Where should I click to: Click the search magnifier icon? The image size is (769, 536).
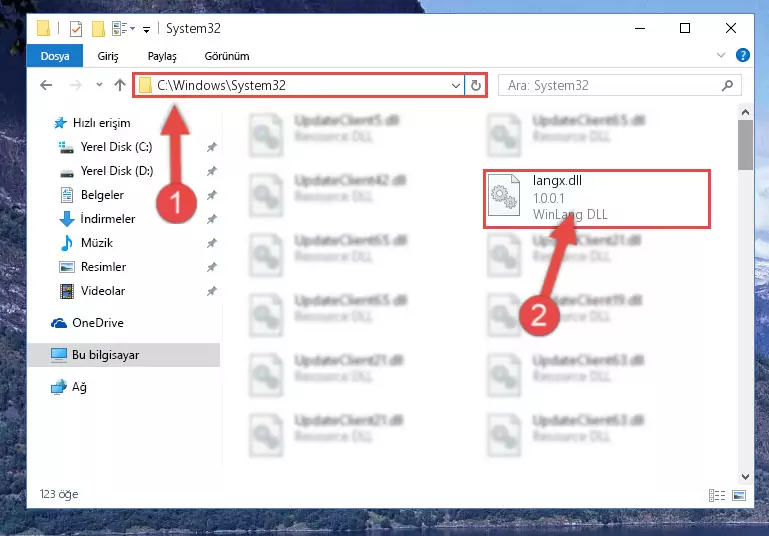[727, 85]
